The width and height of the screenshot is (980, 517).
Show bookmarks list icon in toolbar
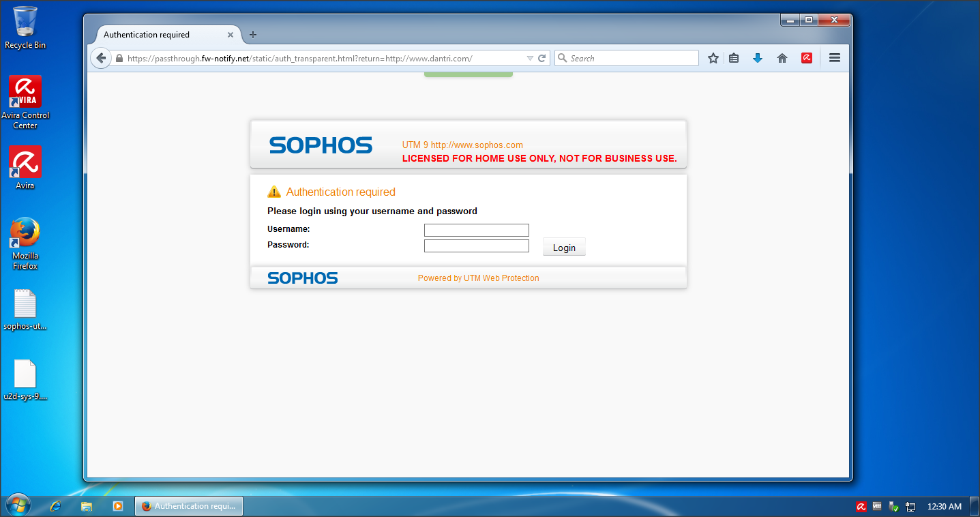(734, 59)
